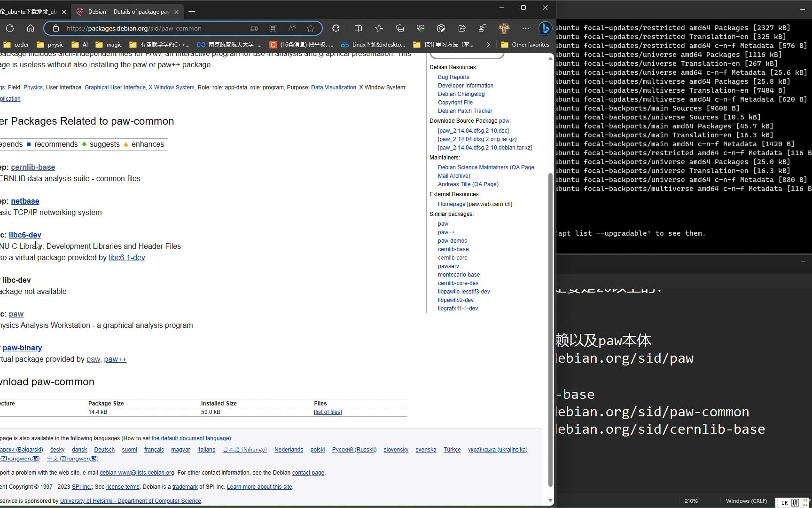Download the paw debian.tar.xz source file
Image resolution: width=812 pixels, height=508 pixels.
[x=485, y=148]
